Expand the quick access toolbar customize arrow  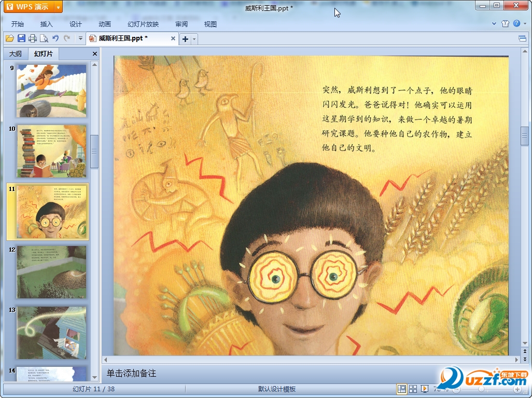coord(80,38)
